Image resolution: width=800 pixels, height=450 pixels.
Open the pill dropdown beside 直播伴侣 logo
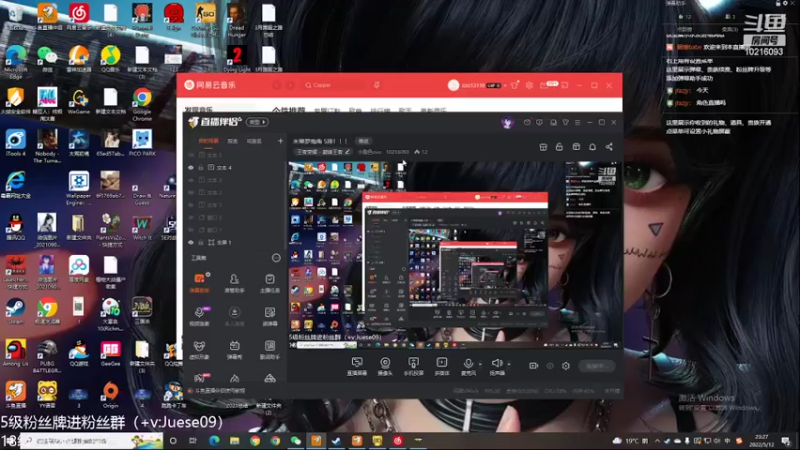coord(257,122)
